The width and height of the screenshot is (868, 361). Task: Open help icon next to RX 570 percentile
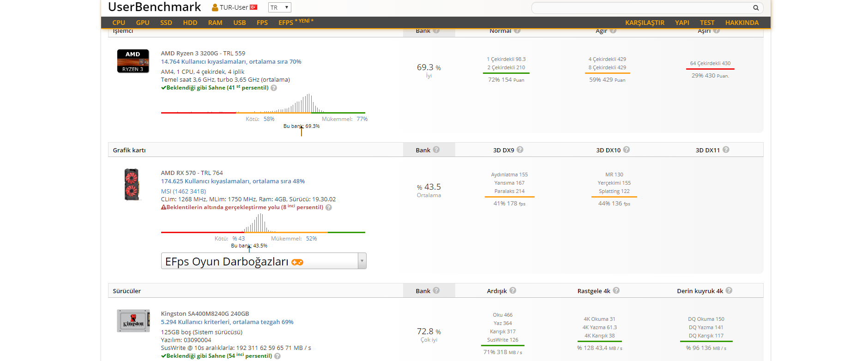[329, 207]
